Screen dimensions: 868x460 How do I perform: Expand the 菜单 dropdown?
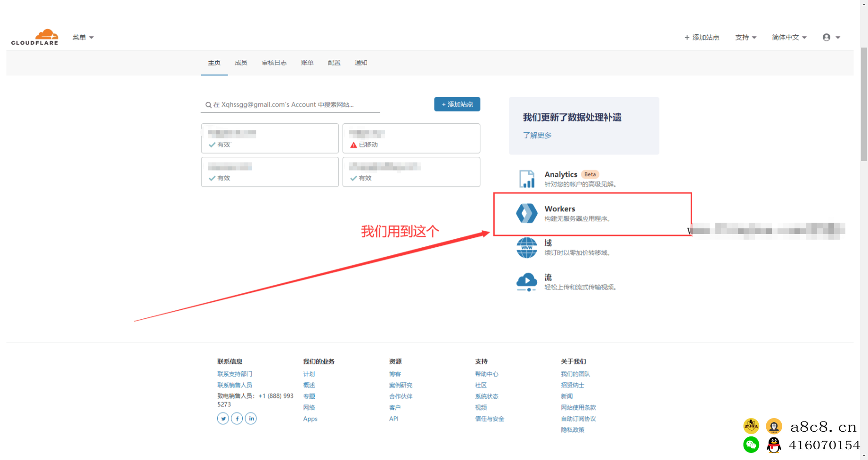click(x=83, y=37)
